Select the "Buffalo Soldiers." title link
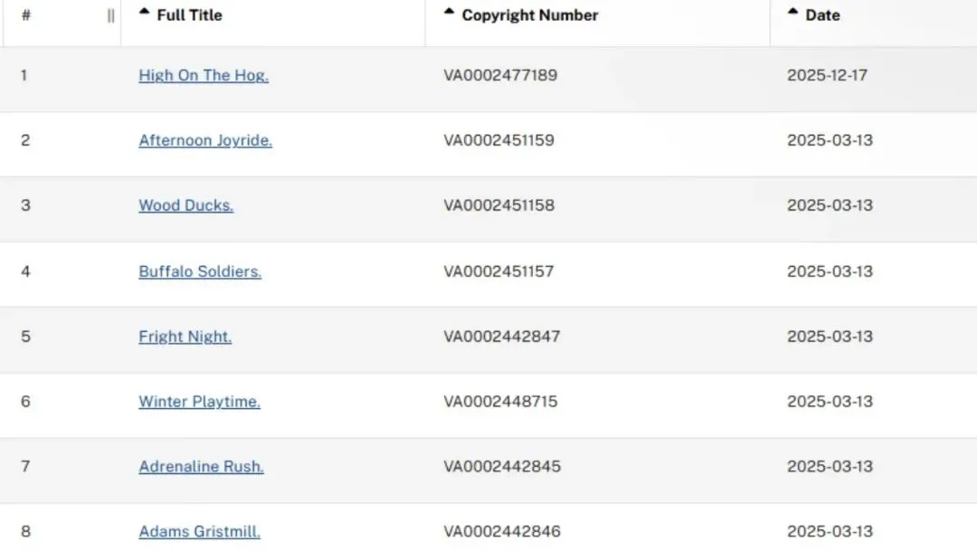Image resolution: width=977 pixels, height=560 pixels. point(200,271)
